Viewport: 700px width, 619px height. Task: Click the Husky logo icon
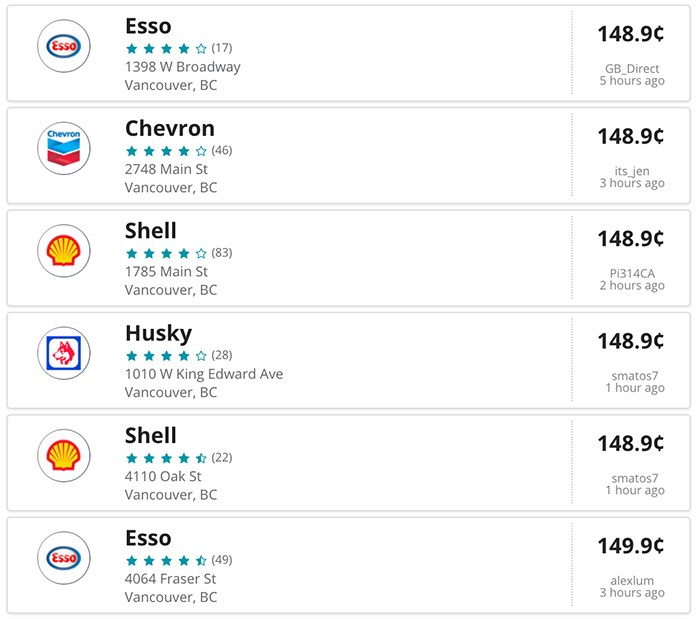64,353
